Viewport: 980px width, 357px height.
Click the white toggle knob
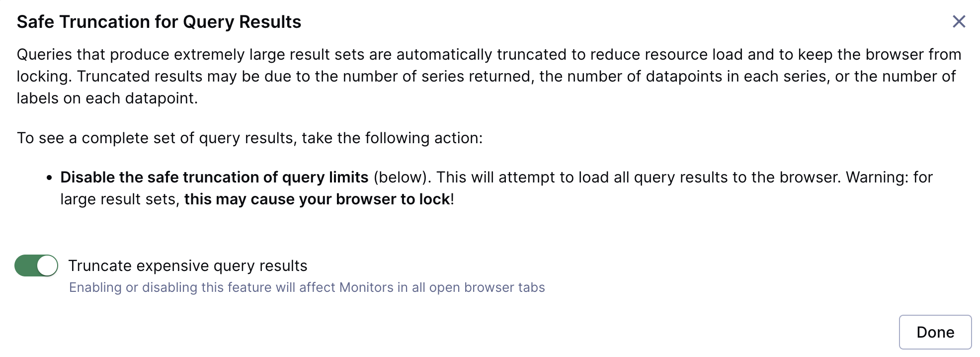click(46, 266)
